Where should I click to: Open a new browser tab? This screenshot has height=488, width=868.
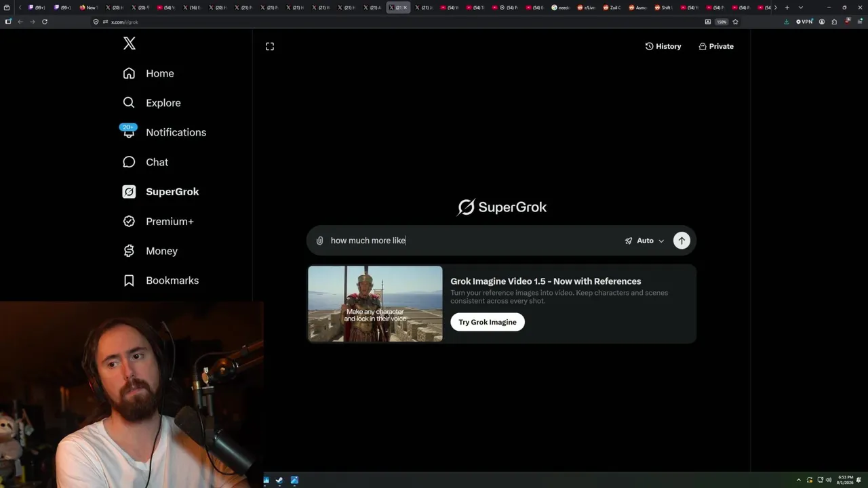(787, 7)
